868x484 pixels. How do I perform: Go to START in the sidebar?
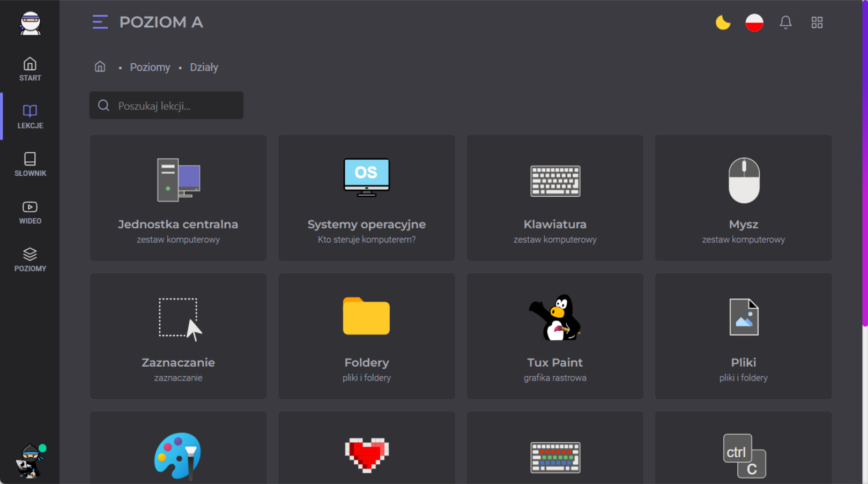[x=30, y=69]
